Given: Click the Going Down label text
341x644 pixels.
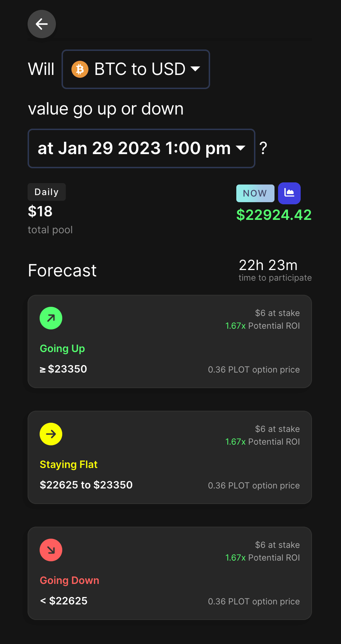Looking at the screenshot, I should coord(69,580).
